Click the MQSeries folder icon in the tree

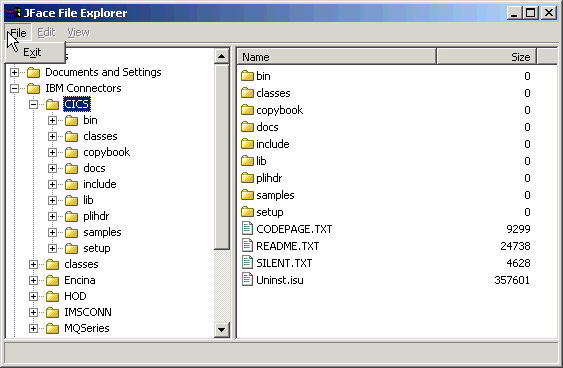(52, 329)
